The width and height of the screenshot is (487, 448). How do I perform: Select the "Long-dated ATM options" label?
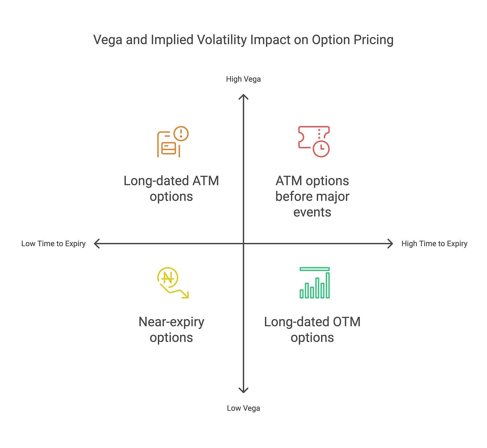pyautogui.click(x=171, y=188)
